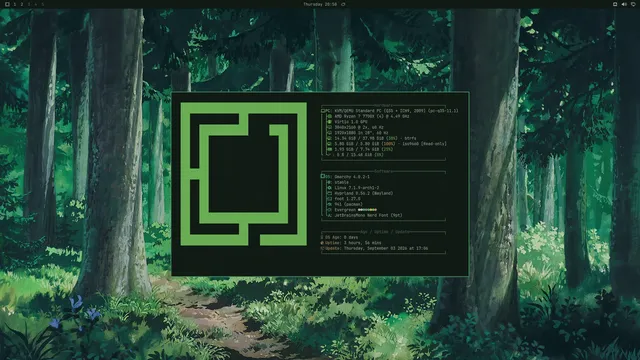Click the 'Linux 7.1.9-arch1-2' text
This screenshot has height=360, width=640.
pos(357,188)
